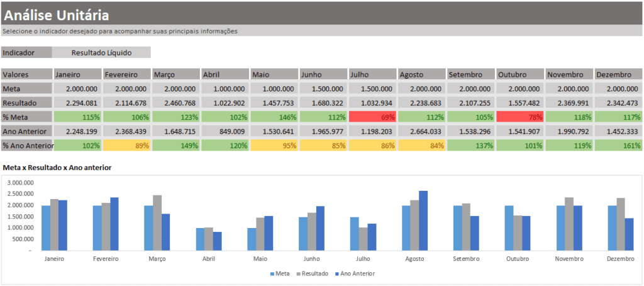This screenshot has height=286, width=644.
Task: Click the green 161% cell
Action: 618,146
